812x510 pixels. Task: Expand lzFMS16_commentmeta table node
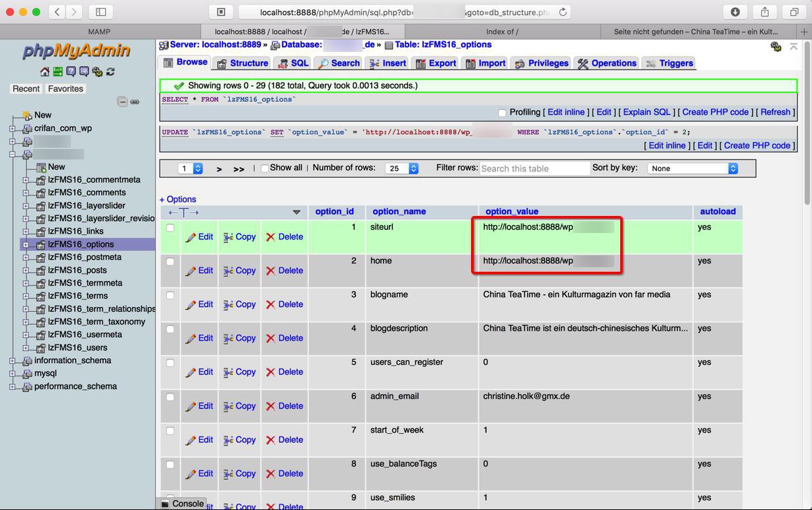26,180
